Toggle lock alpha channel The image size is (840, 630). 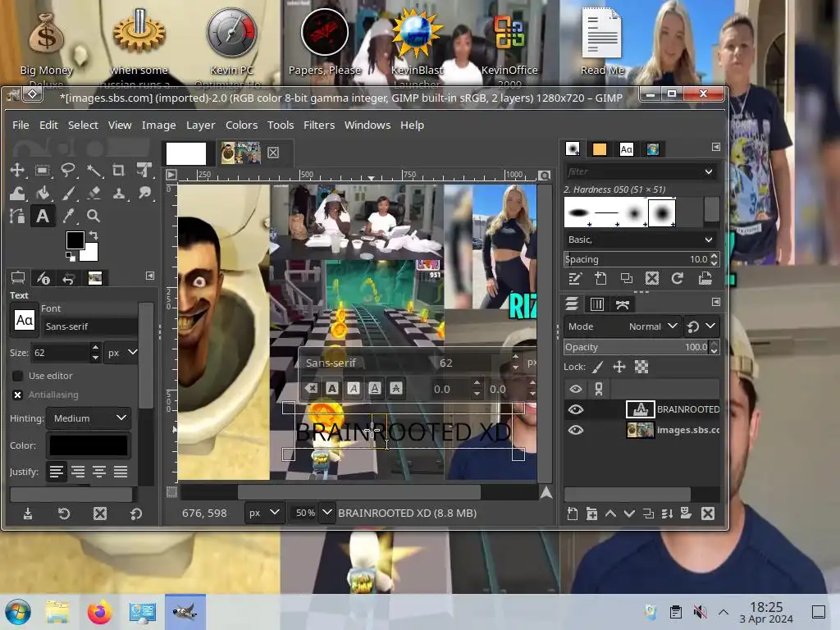(x=641, y=367)
